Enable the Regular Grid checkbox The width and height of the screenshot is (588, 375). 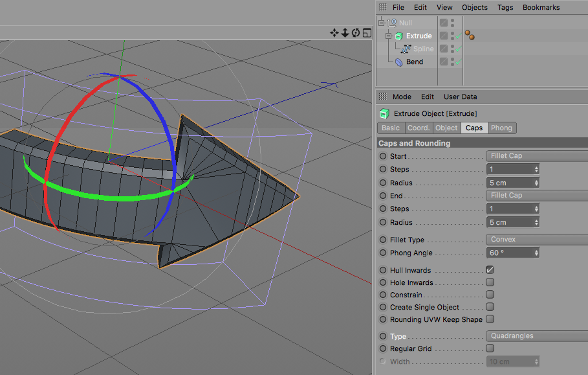[x=490, y=348]
